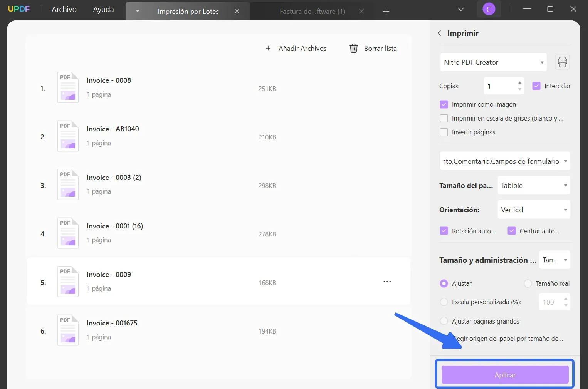Click PDF icon of Invoice - AB1040
The width and height of the screenshot is (588, 389).
68,136
